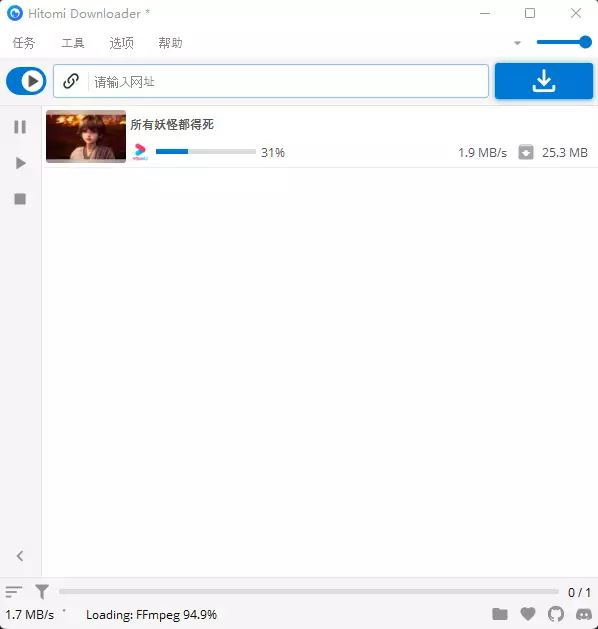Collapse the sidebar with the left chevron
598x629 pixels.
(x=20, y=556)
